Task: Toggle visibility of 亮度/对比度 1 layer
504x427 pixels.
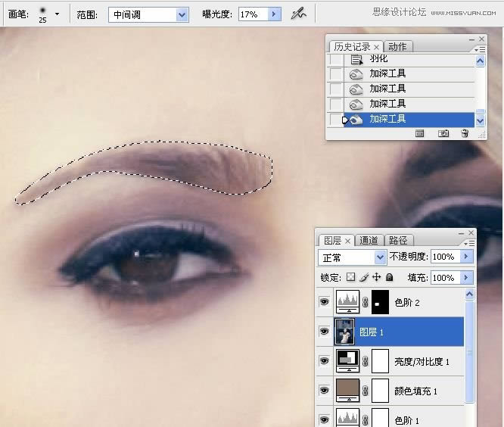Action: pyautogui.click(x=324, y=361)
